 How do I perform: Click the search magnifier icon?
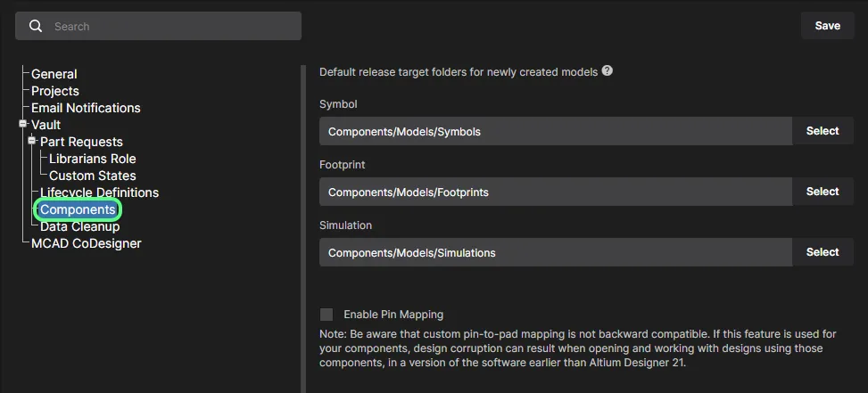pyautogui.click(x=36, y=26)
